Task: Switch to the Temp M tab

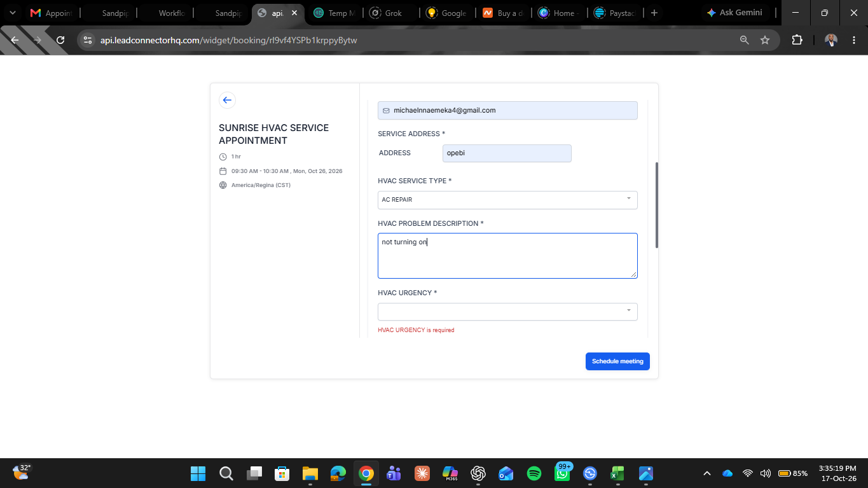Action: pyautogui.click(x=334, y=13)
